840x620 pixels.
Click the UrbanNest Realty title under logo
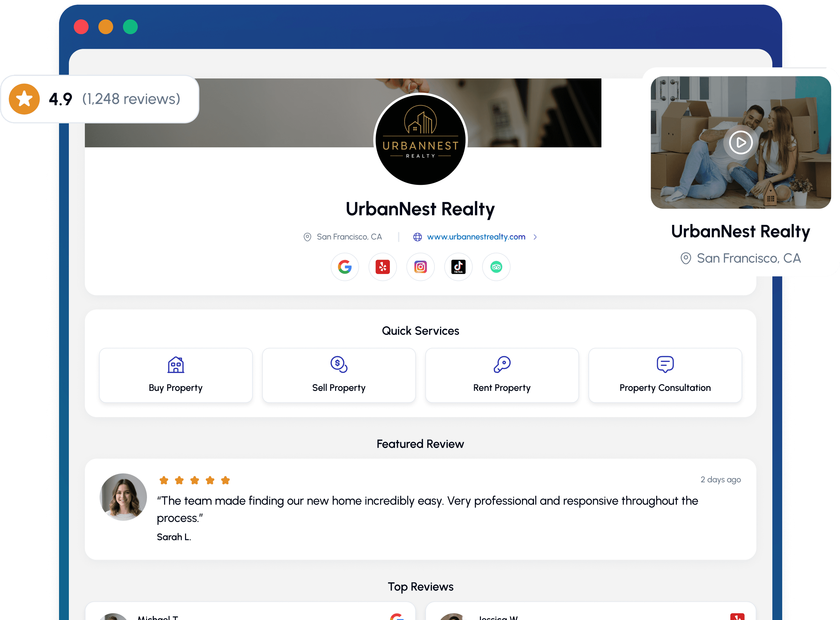[x=420, y=209]
